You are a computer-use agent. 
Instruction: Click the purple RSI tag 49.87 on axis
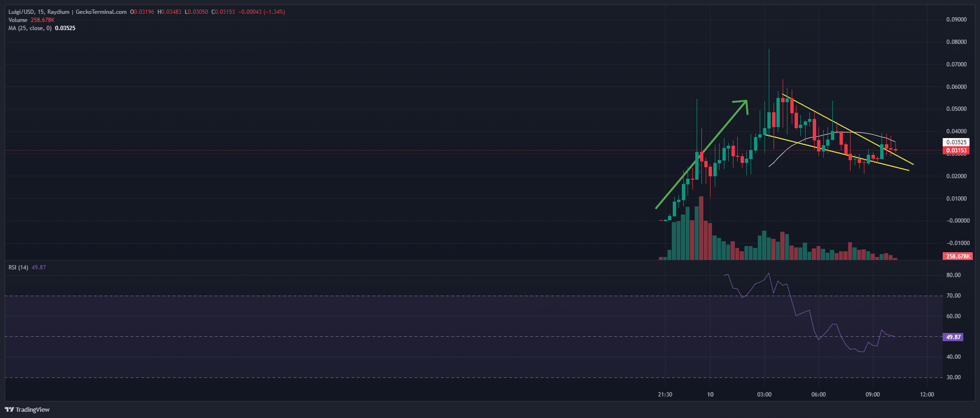[953, 337]
